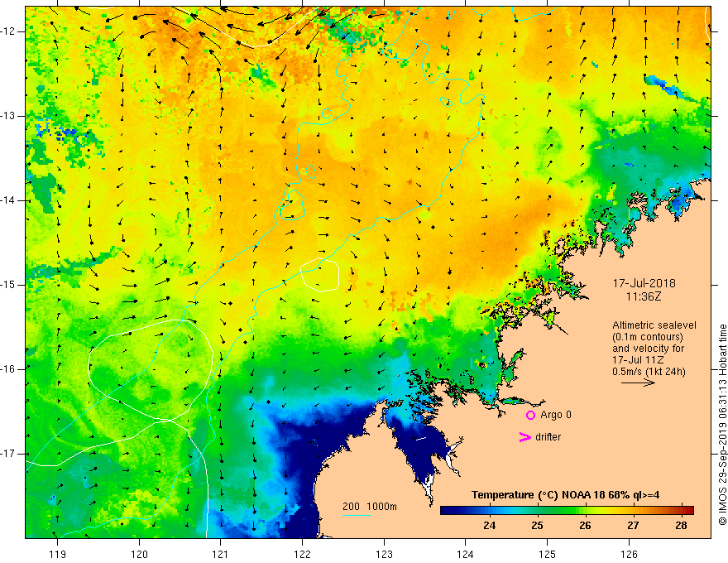Click the cyan 200 1000m isobath legend line
Viewport: 728px width, 563px height.
tap(356, 515)
